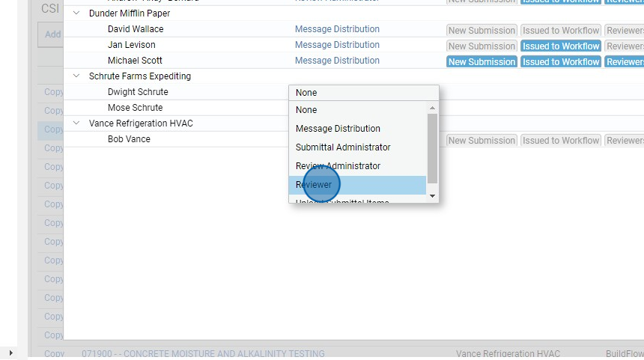Toggle Reviewers notification for Jan Levison
Screen dimensions: 644x360
[625, 46]
